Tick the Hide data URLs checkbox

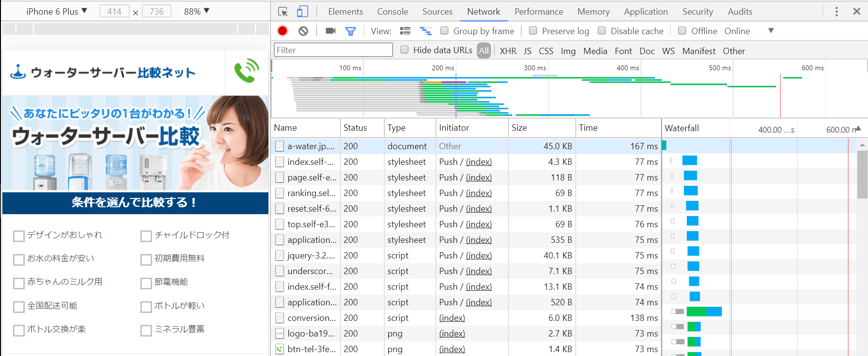[x=404, y=50]
